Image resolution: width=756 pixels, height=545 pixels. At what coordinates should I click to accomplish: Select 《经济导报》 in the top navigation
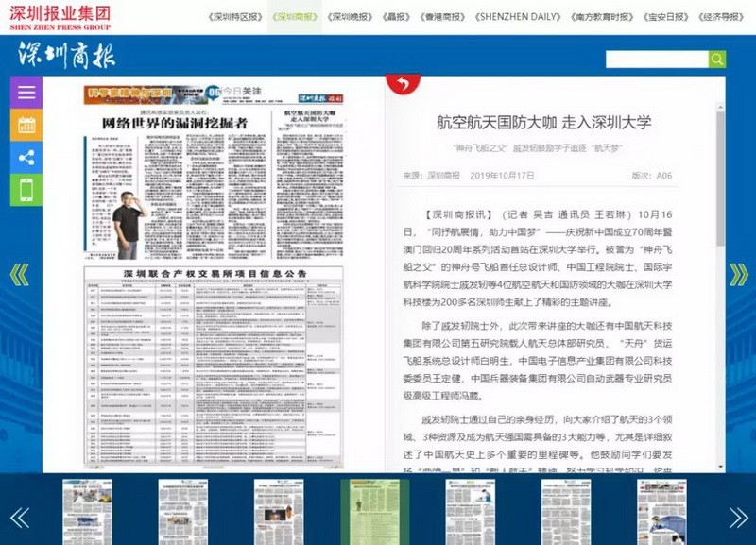pos(721,17)
